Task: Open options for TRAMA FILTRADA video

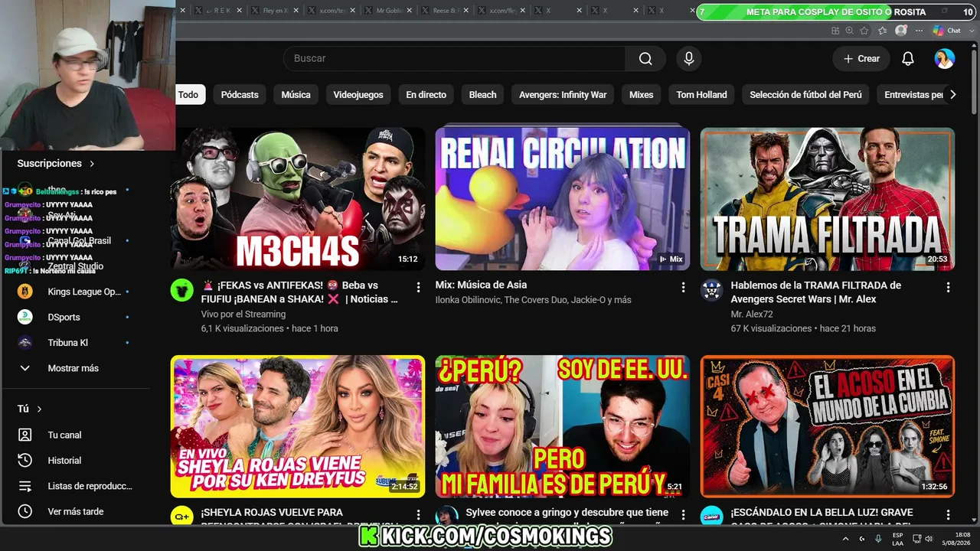Action: point(948,287)
